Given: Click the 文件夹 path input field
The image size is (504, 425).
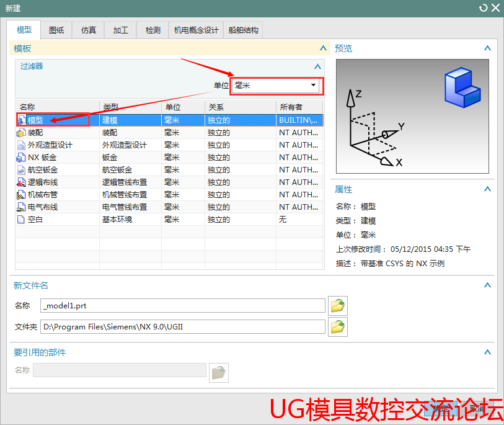Looking at the screenshot, I should 183,327.
